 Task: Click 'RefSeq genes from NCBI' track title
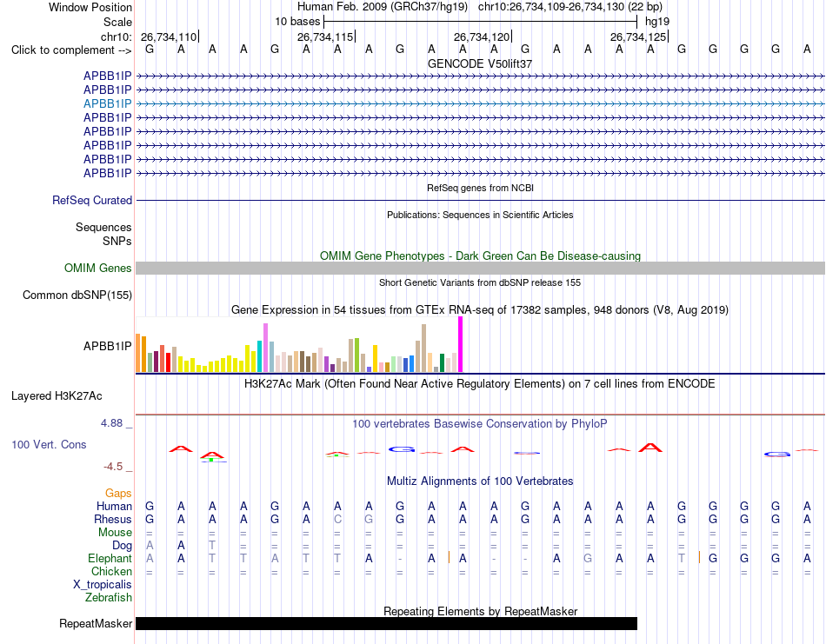480,188
